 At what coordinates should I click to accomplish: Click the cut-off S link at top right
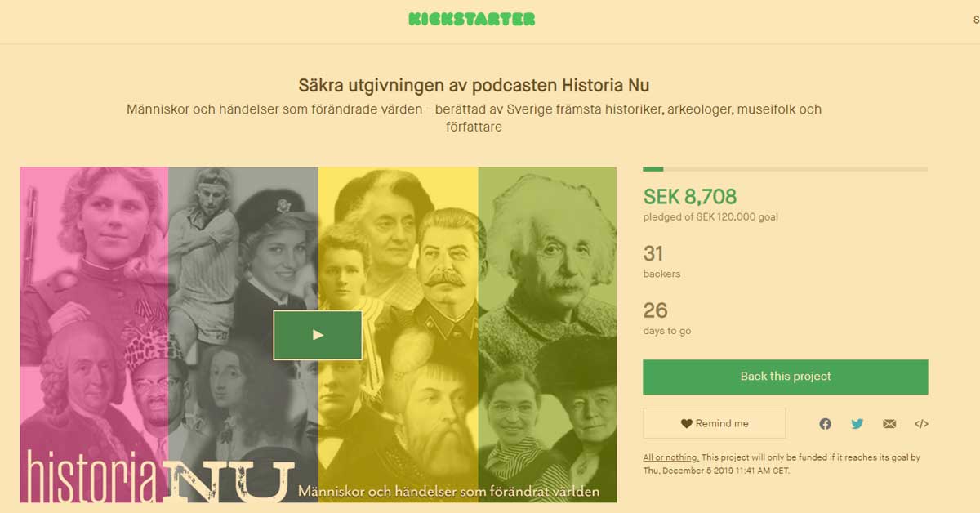[976, 20]
